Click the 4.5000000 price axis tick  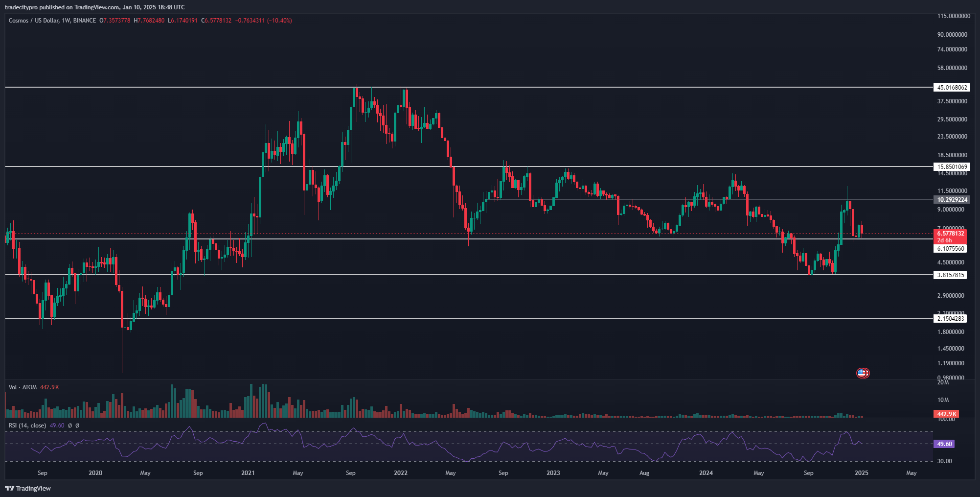pos(951,262)
